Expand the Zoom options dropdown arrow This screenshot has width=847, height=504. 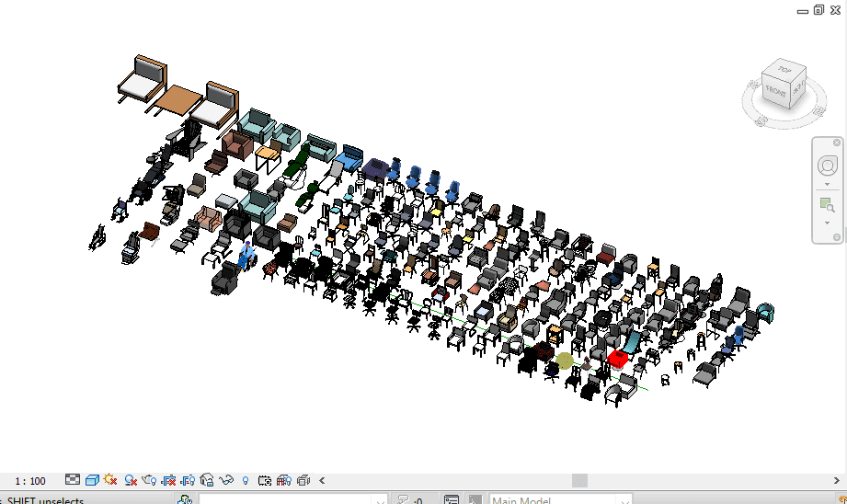pyautogui.click(x=827, y=223)
